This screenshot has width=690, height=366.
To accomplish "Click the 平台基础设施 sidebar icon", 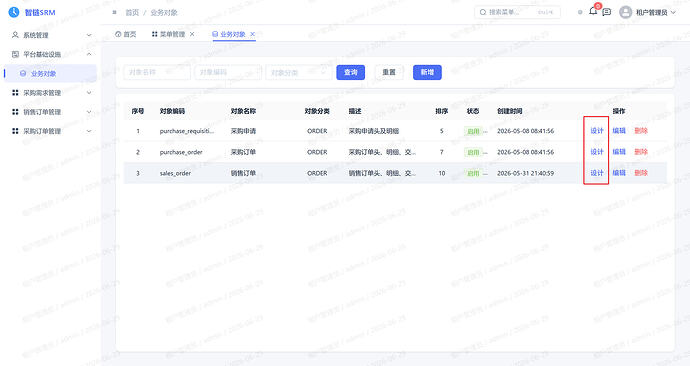I will tap(15, 54).
